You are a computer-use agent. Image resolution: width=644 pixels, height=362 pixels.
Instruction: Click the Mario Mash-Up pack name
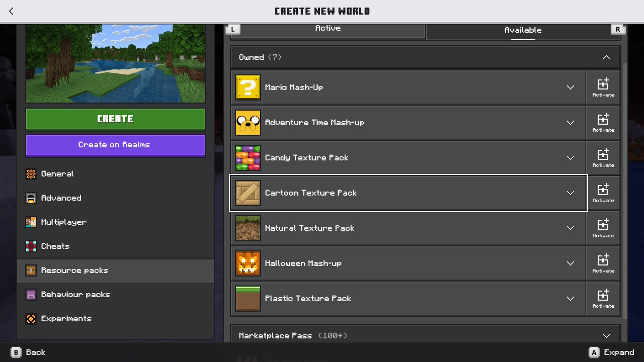[x=294, y=87]
